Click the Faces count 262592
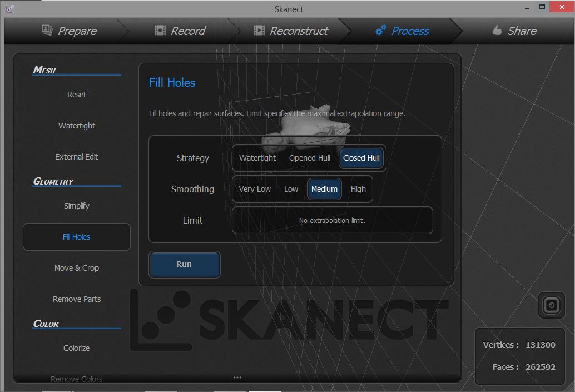Image resolution: width=575 pixels, height=392 pixels. [x=540, y=367]
